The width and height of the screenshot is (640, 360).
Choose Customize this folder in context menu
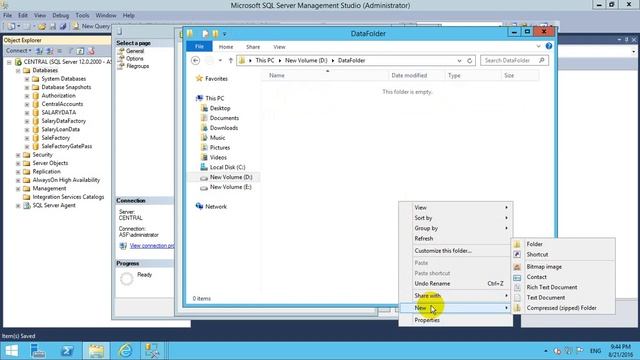tap(456, 251)
